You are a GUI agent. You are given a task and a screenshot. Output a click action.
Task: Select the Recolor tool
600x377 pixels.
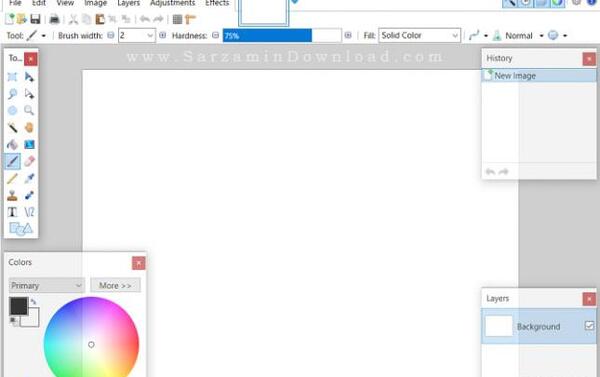click(29, 195)
